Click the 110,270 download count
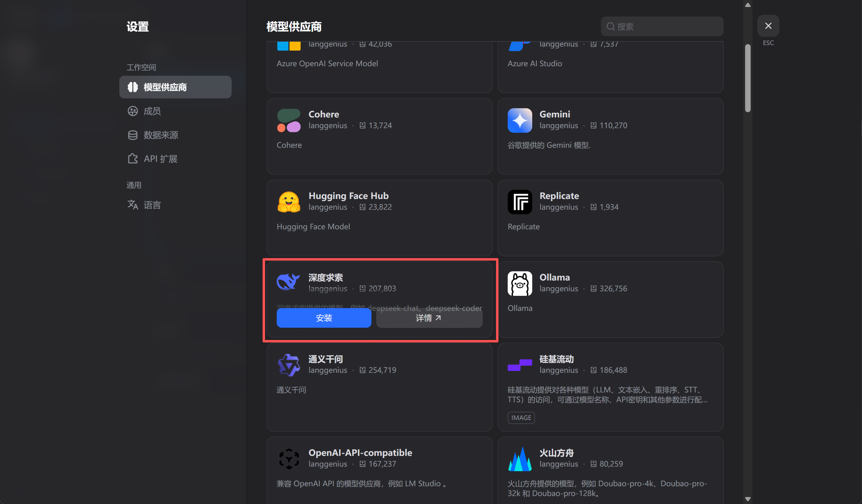Viewport: 862px width, 504px height. (613, 125)
